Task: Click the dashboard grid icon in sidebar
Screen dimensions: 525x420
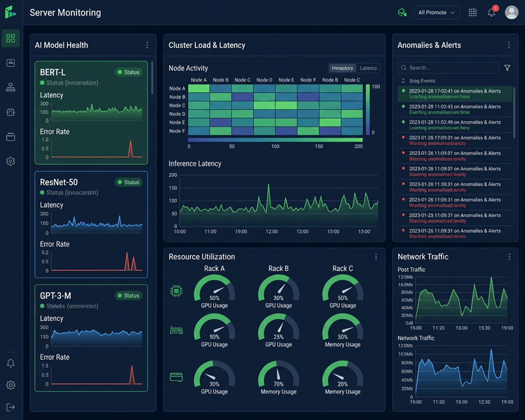Action: tap(11, 38)
